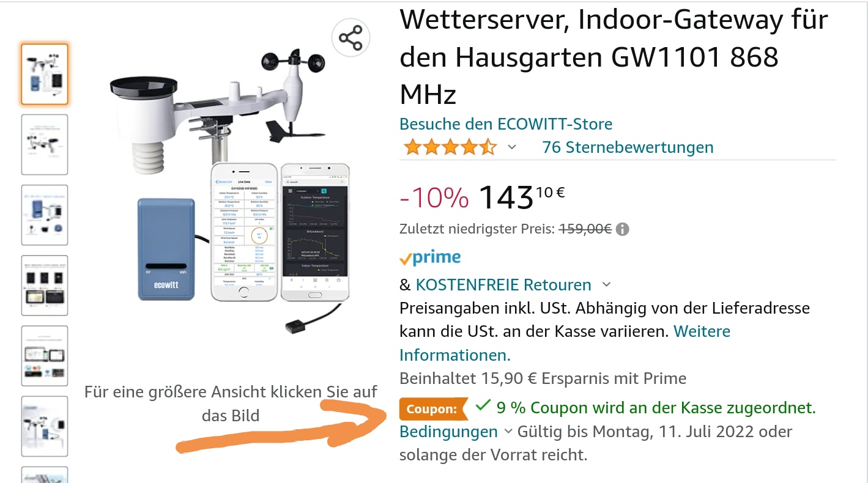Expand KOSTENFREIE Retouren chevron

(606, 285)
